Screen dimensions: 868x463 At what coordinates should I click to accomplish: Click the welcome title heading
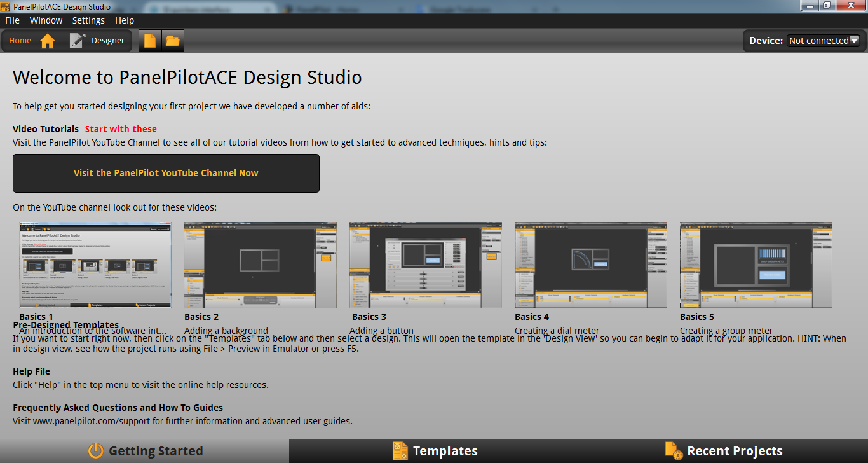(187, 78)
